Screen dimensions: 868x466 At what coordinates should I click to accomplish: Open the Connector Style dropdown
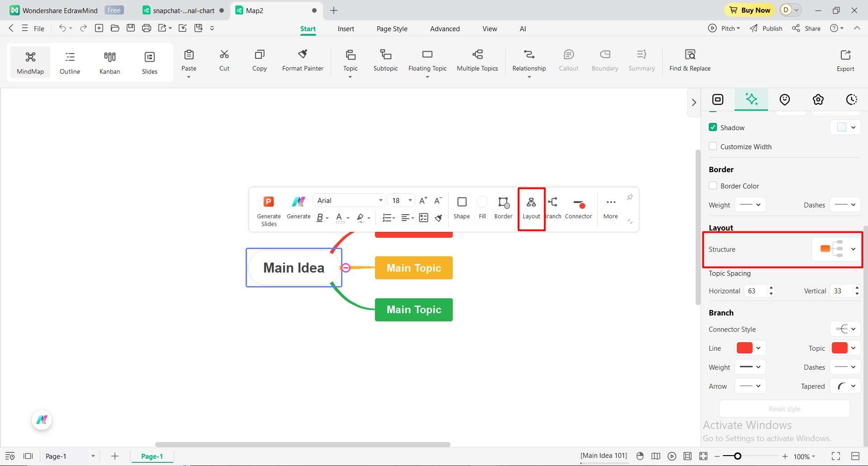point(853,329)
